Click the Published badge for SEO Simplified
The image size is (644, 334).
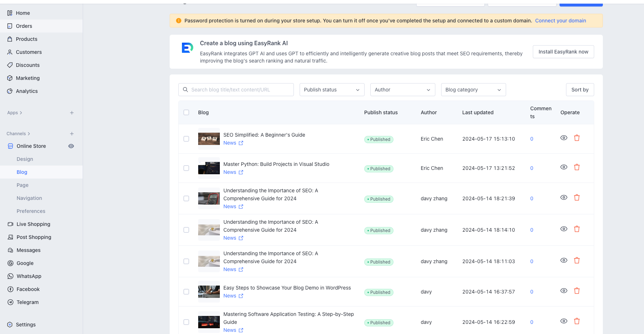[379, 140]
